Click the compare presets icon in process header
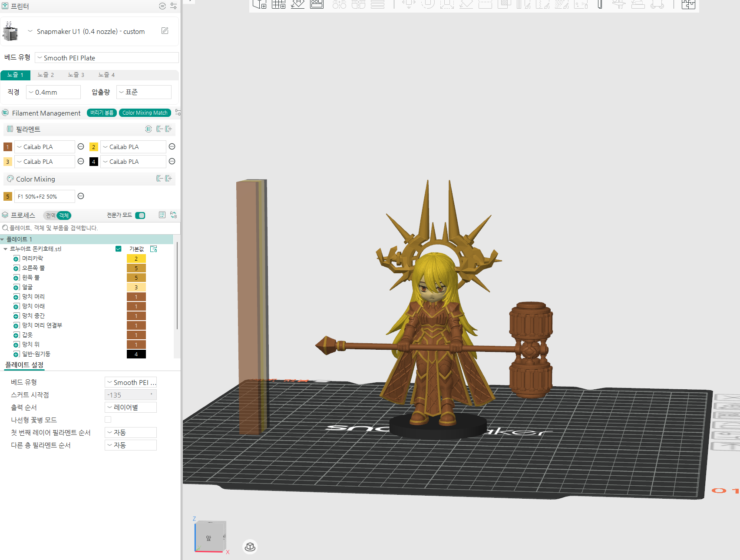The image size is (740, 560). click(174, 215)
